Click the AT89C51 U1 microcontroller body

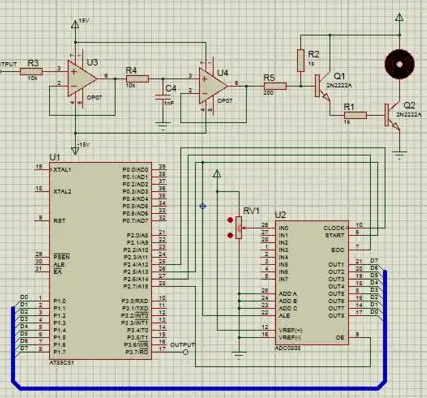(x=100, y=261)
